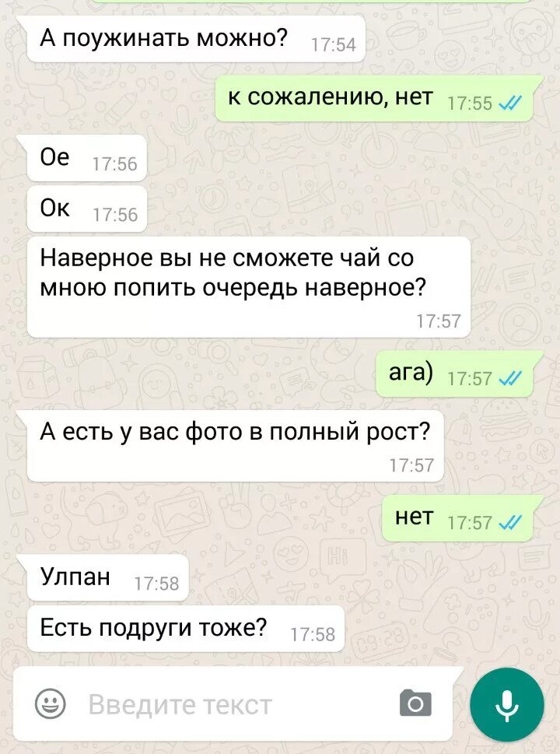Open the emoji picker smiley icon
560x754 pixels.
click(51, 704)
